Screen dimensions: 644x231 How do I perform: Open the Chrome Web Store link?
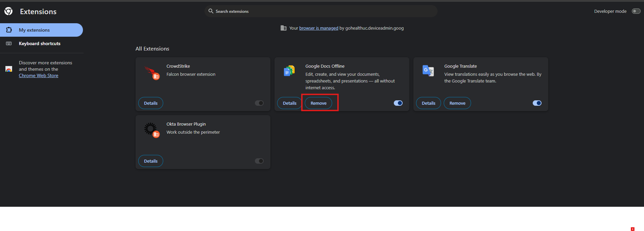tap(38, 75)
